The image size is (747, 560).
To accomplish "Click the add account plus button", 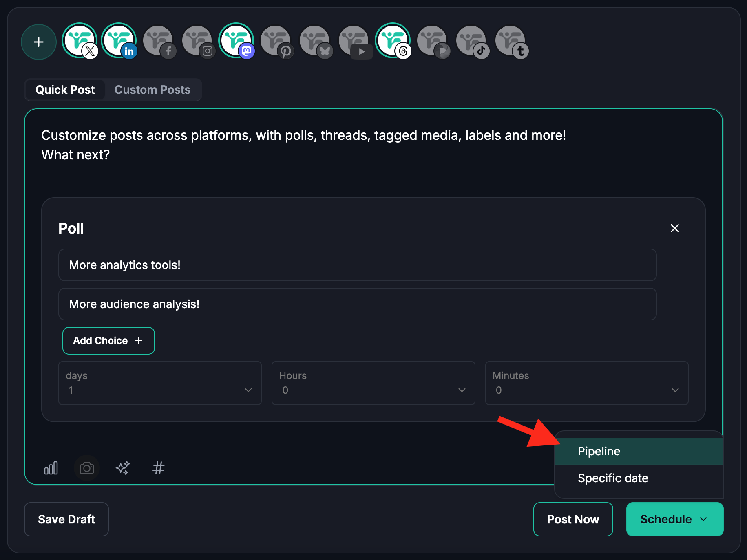I will point(39,42).
